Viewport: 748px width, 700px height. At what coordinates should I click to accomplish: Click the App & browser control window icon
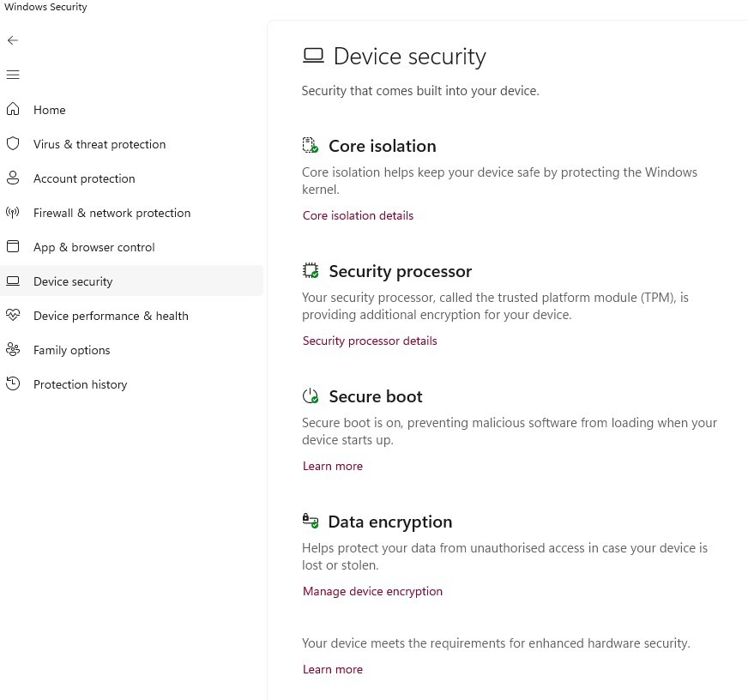pos(13,247)
